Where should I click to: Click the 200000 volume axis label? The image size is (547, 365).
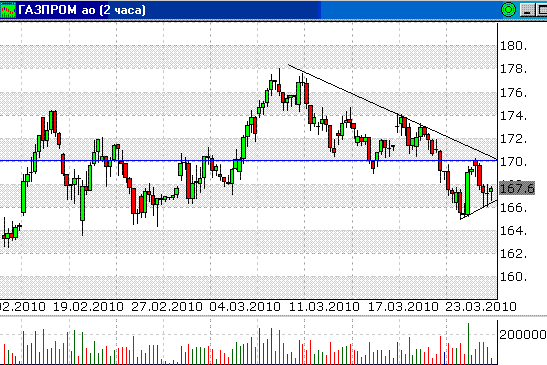coord(523,335)
